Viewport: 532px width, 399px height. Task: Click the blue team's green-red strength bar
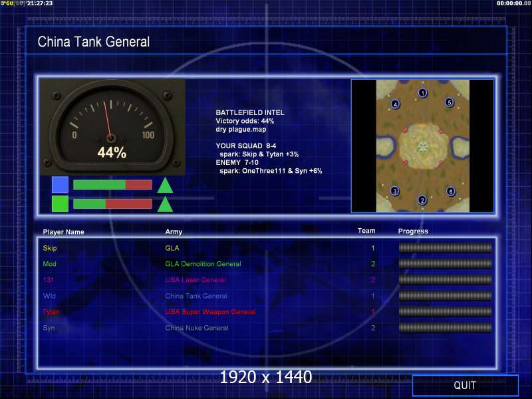[112, 185]
